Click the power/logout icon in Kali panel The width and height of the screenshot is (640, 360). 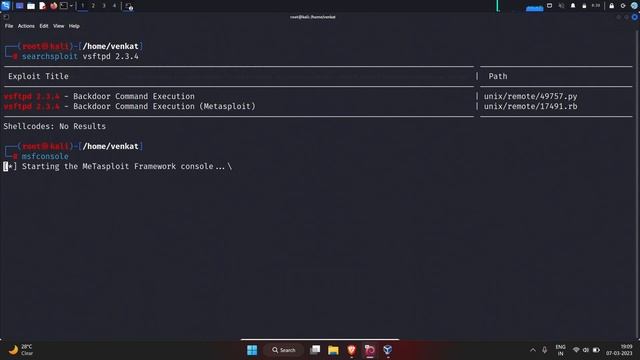623,6
